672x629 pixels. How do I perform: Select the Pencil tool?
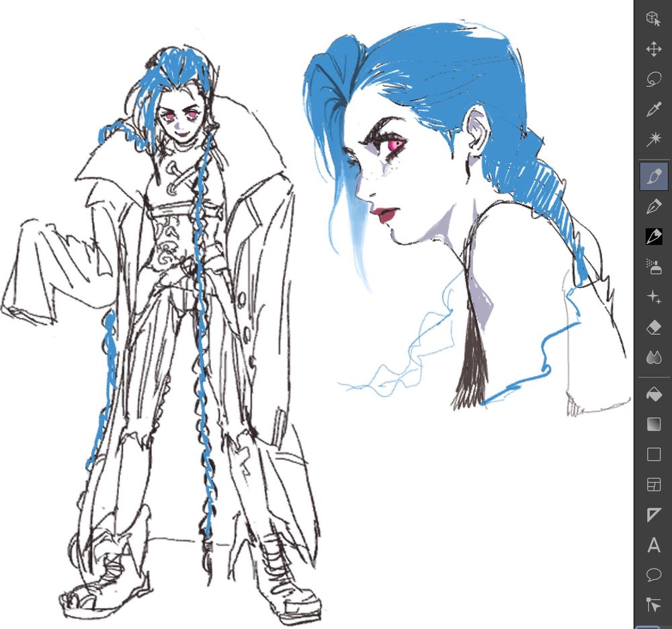pyautogui.click(x=653, y=206)
